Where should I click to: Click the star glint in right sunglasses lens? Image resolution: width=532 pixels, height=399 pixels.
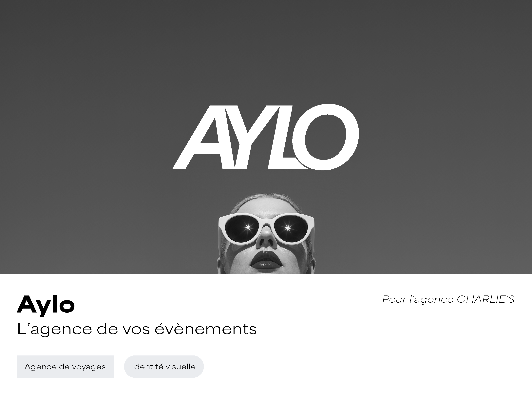click(x=287, y=227)
